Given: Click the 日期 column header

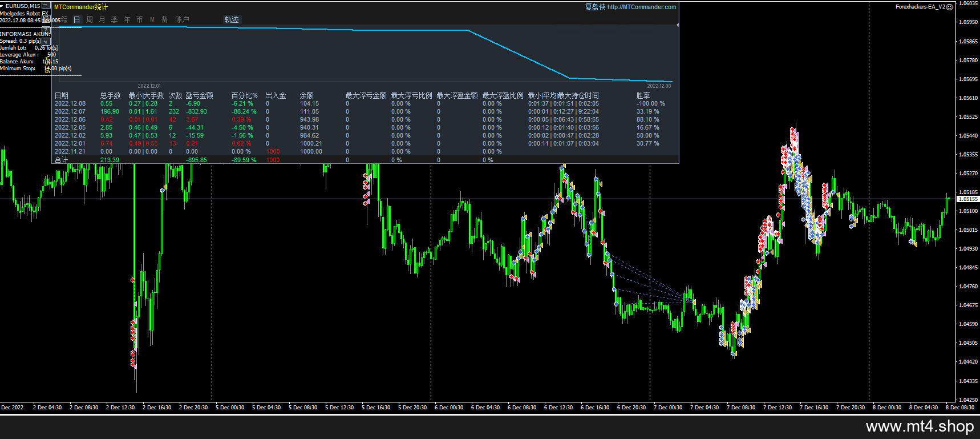Looking at the screenshot, I should point(62,95).
